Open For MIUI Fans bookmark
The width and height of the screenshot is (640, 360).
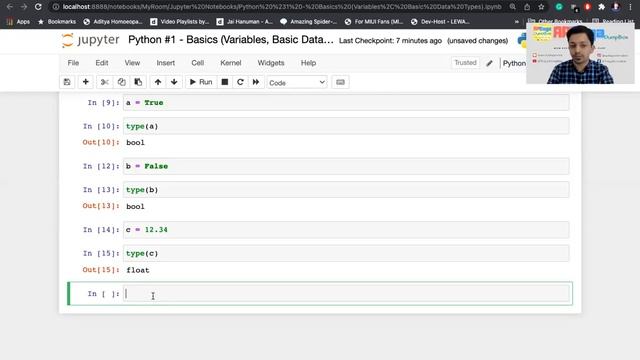374,22
